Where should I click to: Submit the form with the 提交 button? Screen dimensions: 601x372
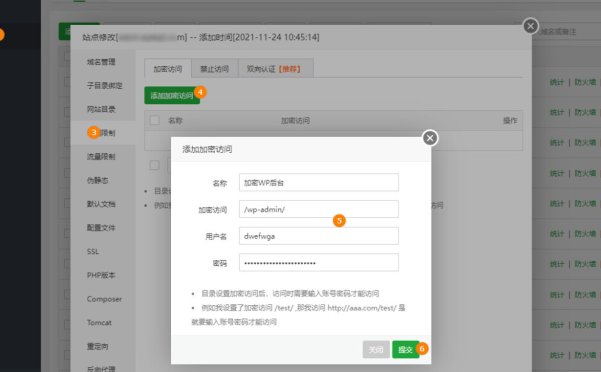pyautogui.click(x=406, y=349)
